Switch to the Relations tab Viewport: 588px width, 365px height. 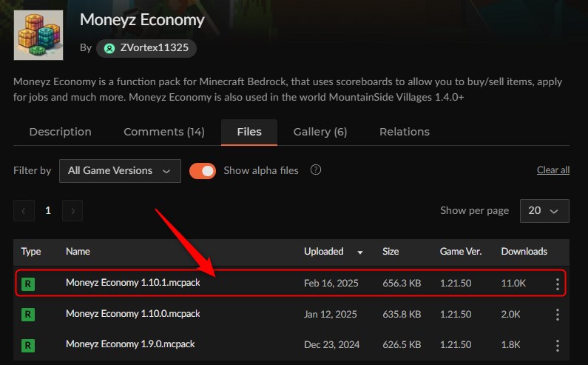coord(405,132)
